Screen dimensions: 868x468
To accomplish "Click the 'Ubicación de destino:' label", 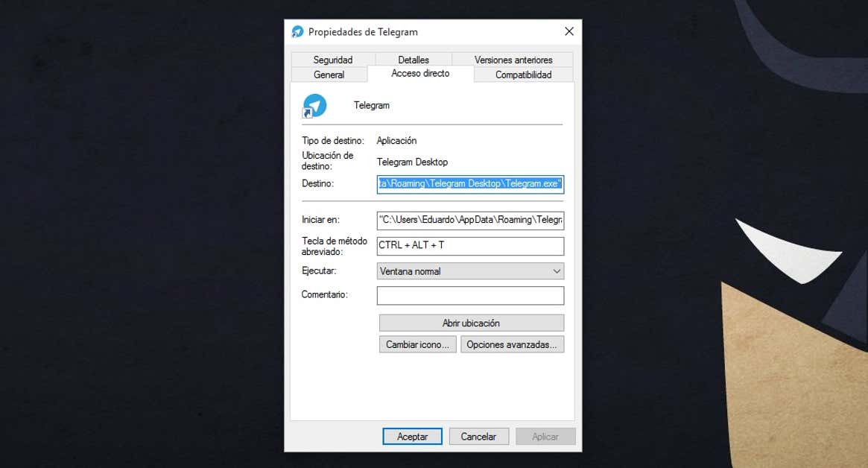I will click(x=328, y=161).
